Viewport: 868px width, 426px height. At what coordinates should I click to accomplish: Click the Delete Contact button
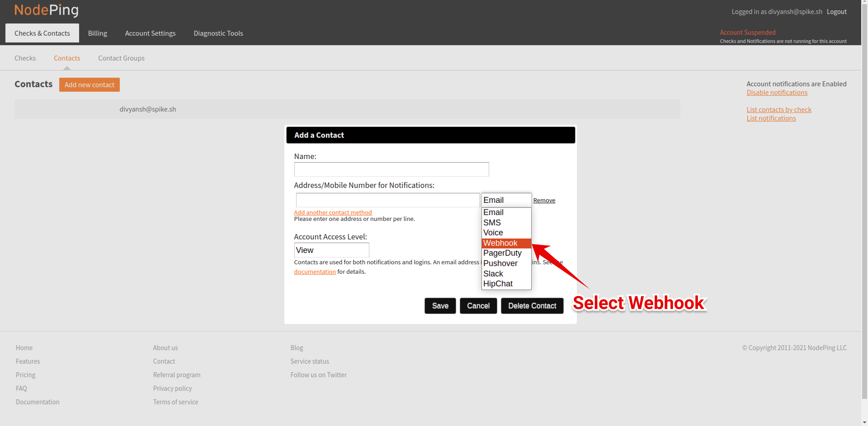532,306
